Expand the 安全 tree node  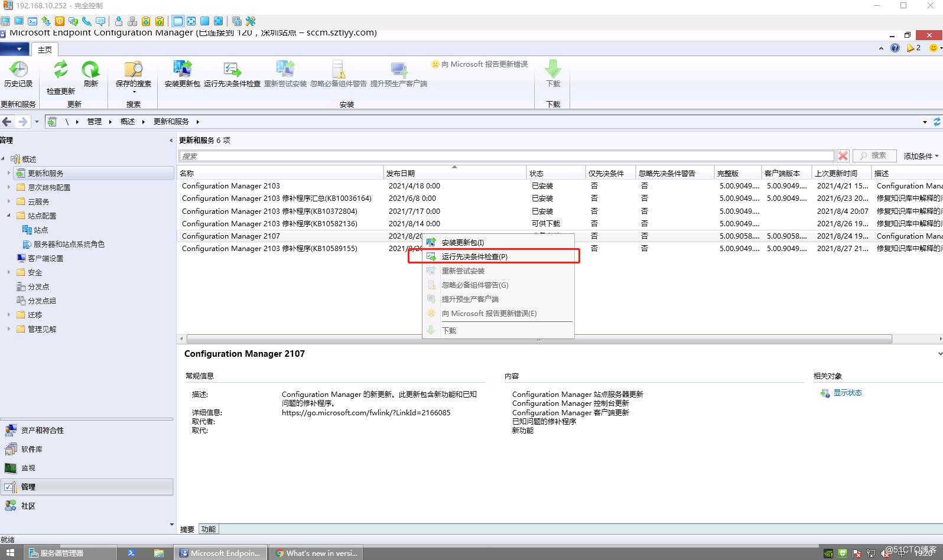(9, 272)
